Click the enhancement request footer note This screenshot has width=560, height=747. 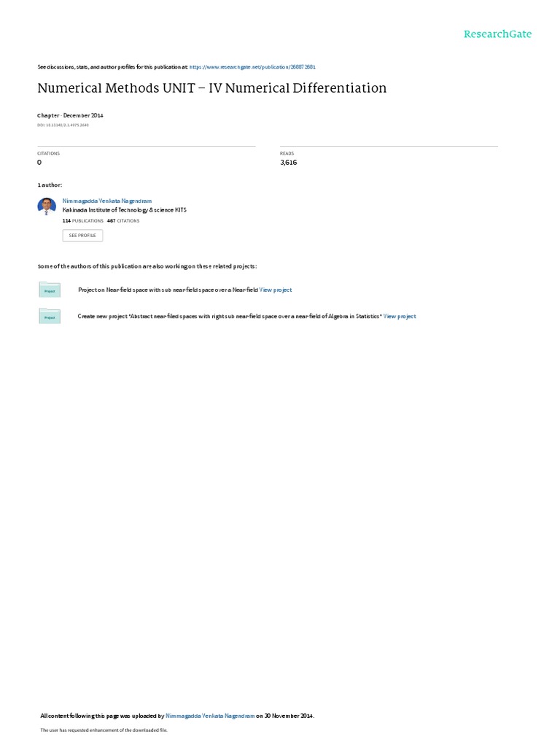pyautogui.click(x=104, y=729)
